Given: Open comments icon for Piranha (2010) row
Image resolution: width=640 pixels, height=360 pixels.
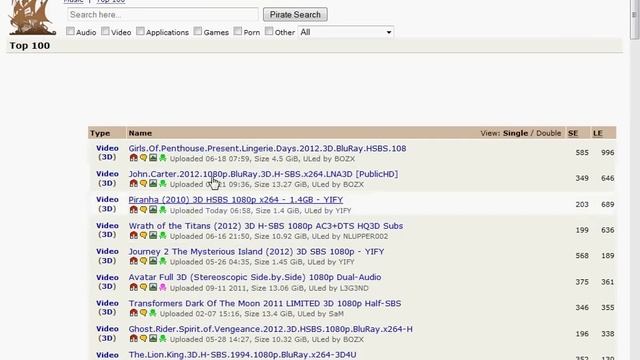Looking at the screenshot, I should click(x=143, y=210).
